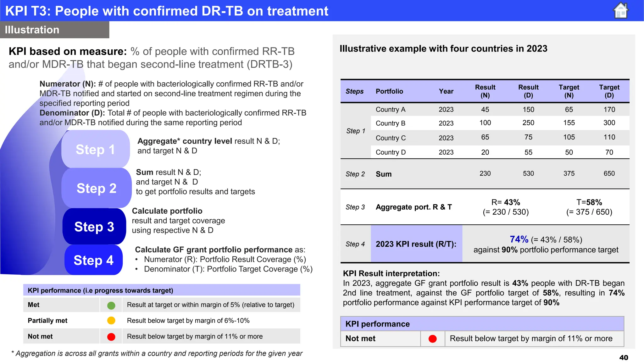Click red Not met dot in legend
The height and width of the screenshot is (362, 644).
pyautogui.click(x=111, y=337)
